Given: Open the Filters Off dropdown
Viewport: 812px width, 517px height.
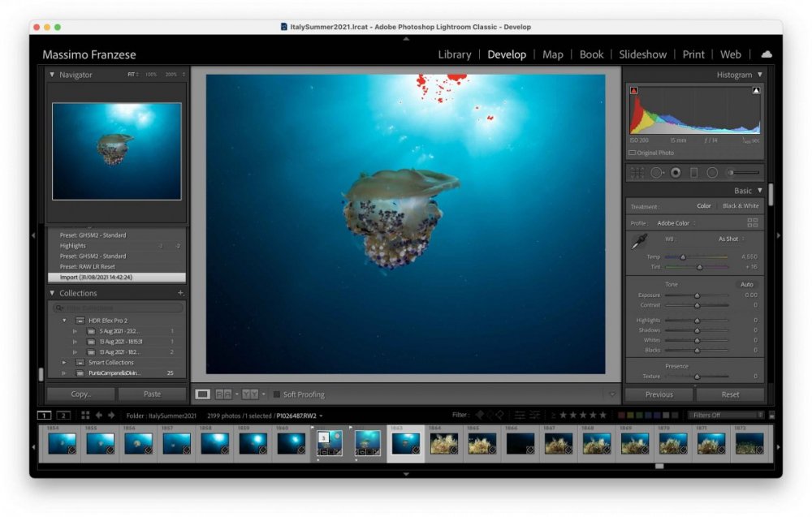Looking at the screenshot, I should (726, 415).
